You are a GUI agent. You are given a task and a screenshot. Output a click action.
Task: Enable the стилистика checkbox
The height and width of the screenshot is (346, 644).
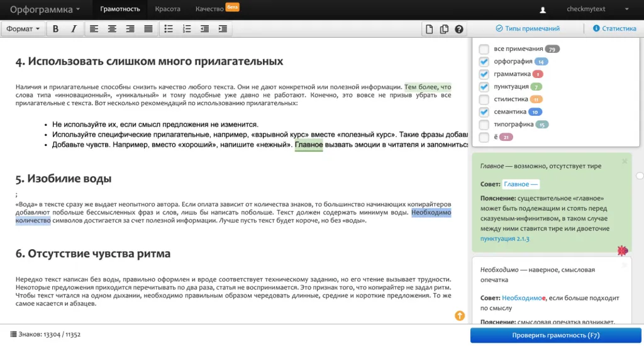pos(484,99)
